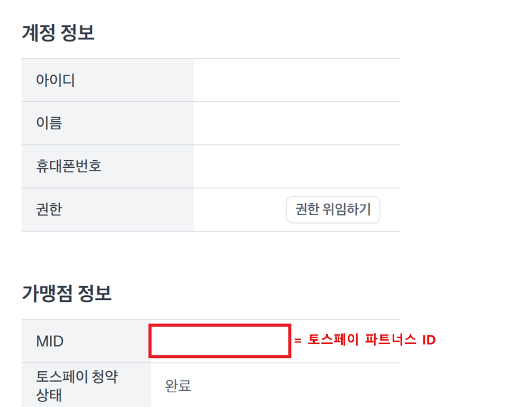Click 상태 on the label's second line

point(49,395)
